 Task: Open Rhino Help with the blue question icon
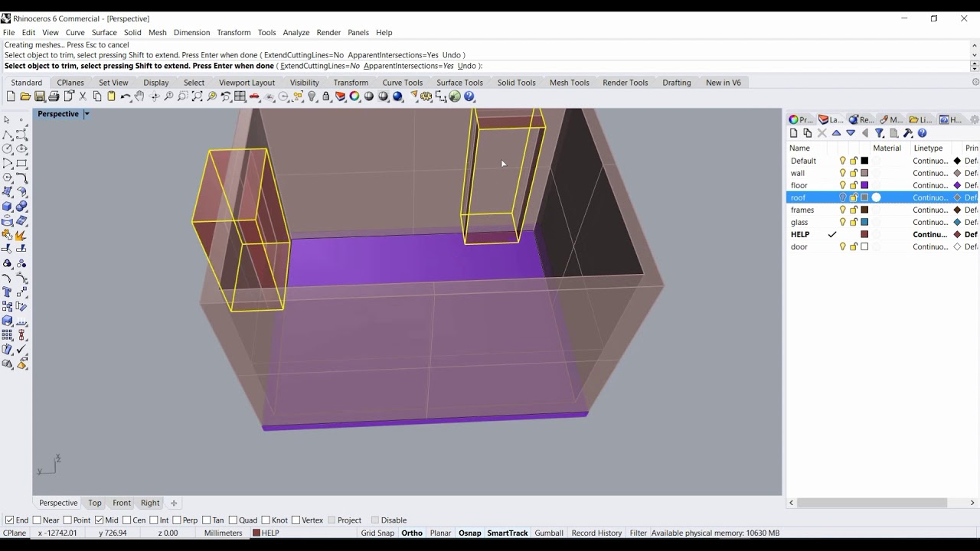coord(469,96)
